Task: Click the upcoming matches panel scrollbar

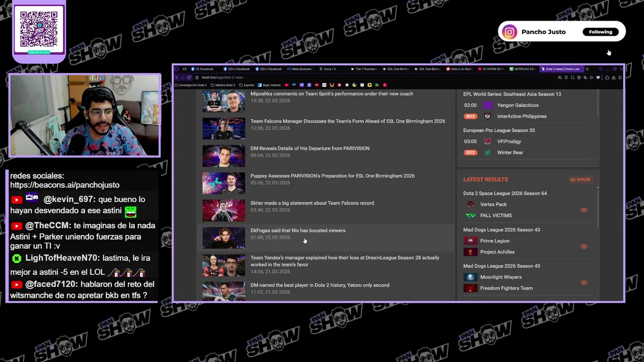Action: [x=598, y=103]
